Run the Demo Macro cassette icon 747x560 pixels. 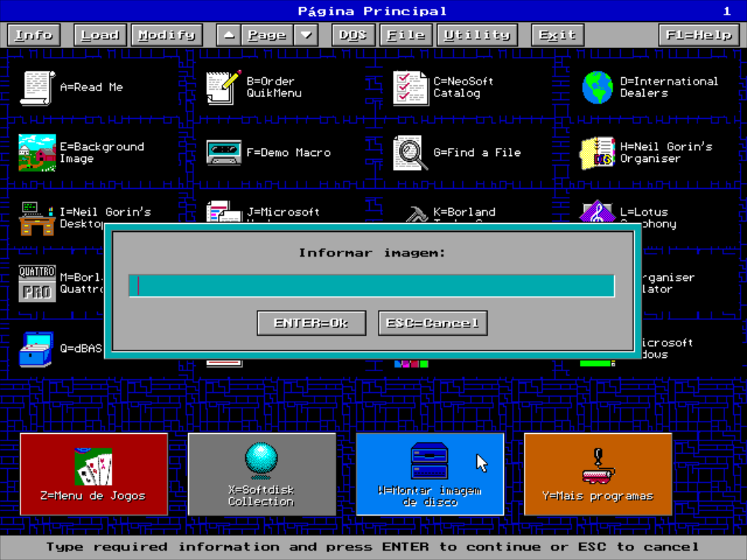(x=223, y=153)
